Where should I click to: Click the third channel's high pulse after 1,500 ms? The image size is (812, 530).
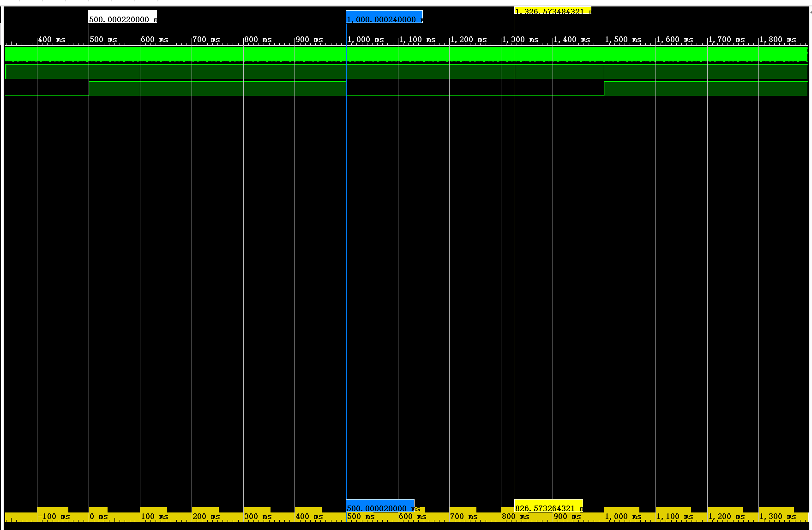(706, 89)
